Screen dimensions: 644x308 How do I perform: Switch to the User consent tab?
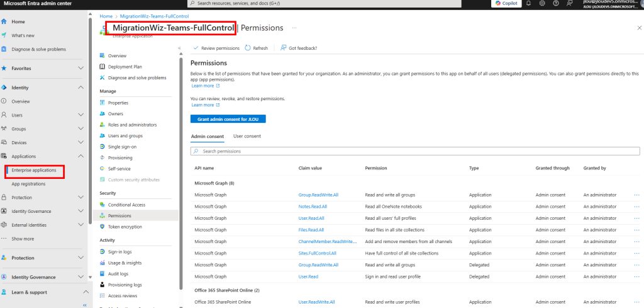coord(247,136)
